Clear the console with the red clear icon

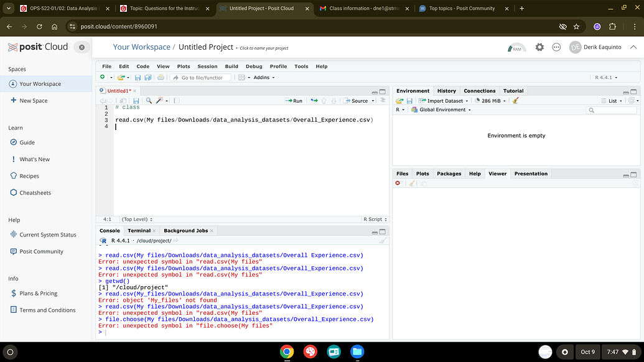[398, 183]
